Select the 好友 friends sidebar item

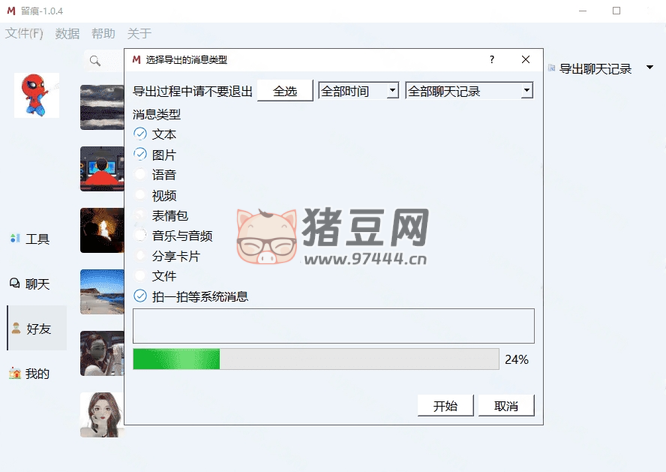click(x=37, y=328)
